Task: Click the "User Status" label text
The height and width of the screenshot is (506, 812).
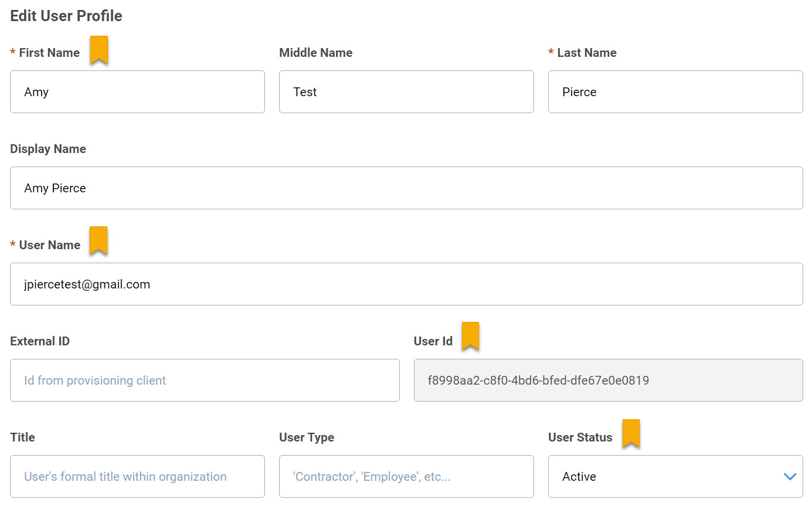Action: coord(580,437)
